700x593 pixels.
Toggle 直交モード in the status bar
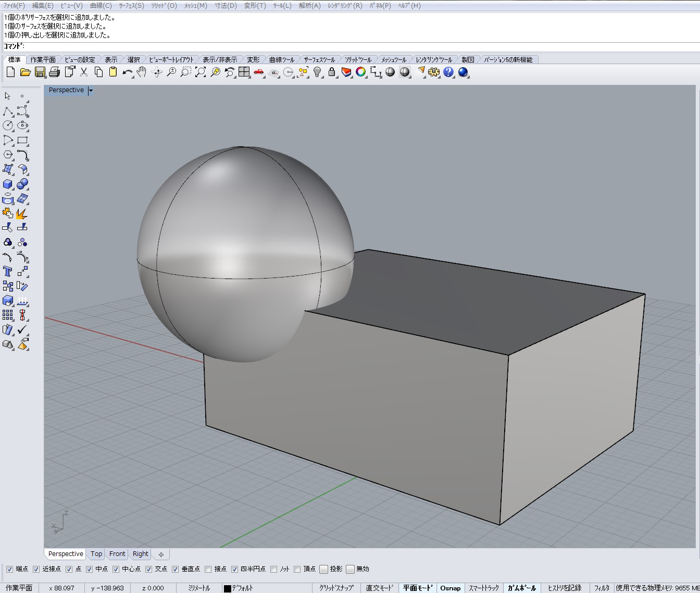click(x=380, y=588)
